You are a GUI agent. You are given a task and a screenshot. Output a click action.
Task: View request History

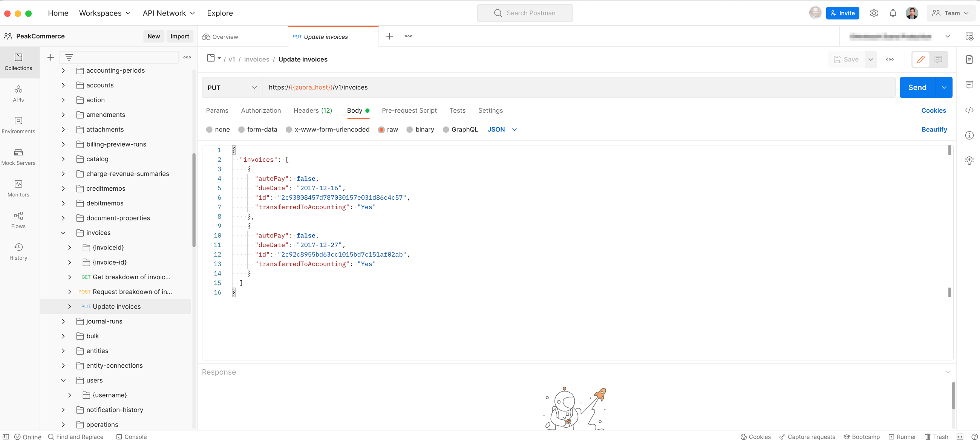click(x=18, y=251)
